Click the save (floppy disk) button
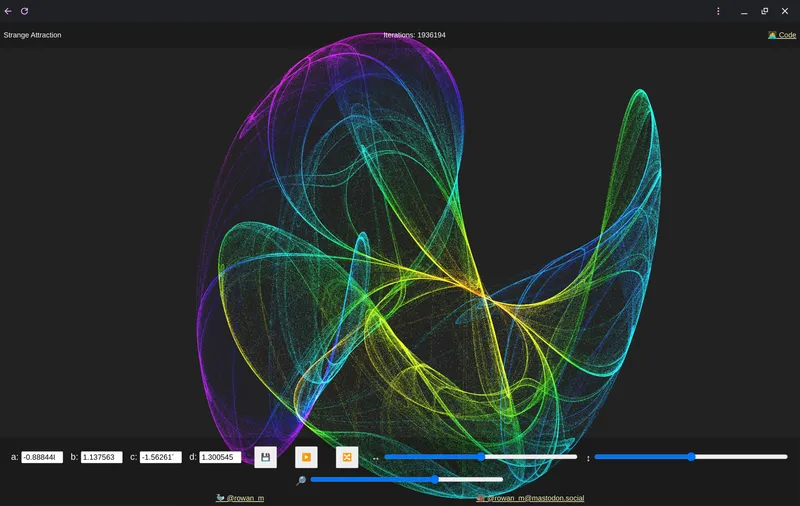 coord(265,457)
